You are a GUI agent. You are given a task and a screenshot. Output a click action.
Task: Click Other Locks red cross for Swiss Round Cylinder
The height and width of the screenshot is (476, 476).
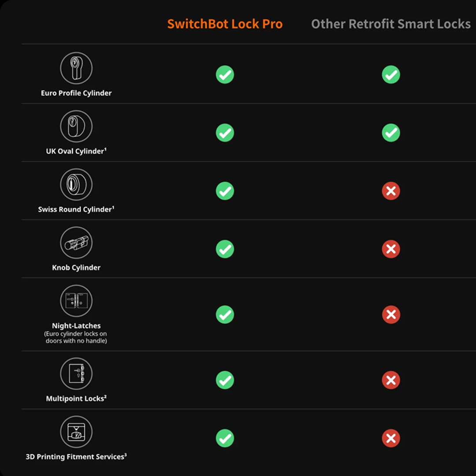390,191
